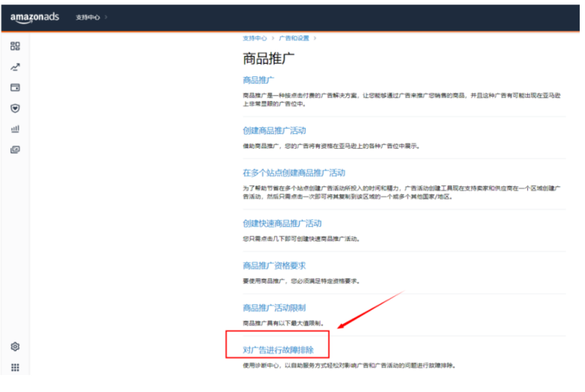Click the chevron after header 支持中心
This screenshot has width=585, height=392.
[x=106, y=17]
